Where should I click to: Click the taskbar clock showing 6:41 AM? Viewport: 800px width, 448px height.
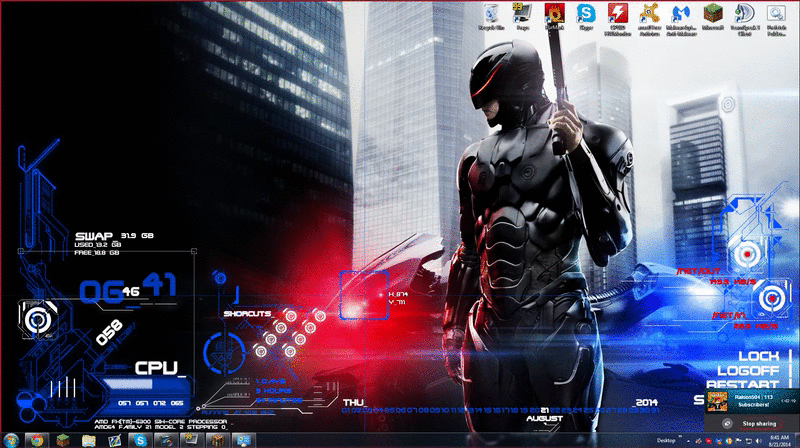pyautogui.click(x=779, y=440)
